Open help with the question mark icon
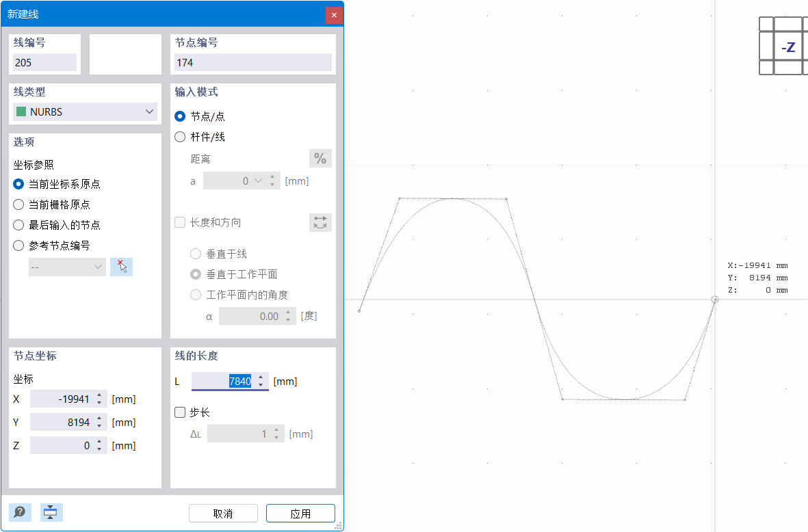The image size is (808, 532). 19,512
